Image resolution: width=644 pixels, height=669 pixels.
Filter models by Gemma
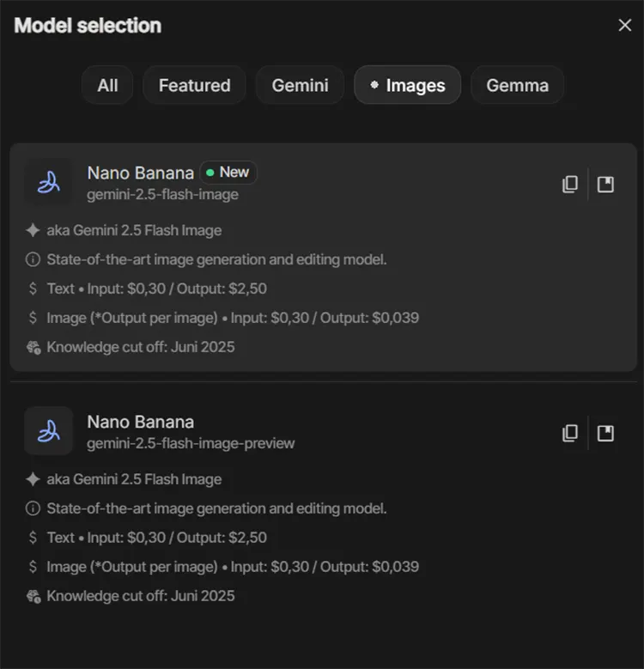517,85
